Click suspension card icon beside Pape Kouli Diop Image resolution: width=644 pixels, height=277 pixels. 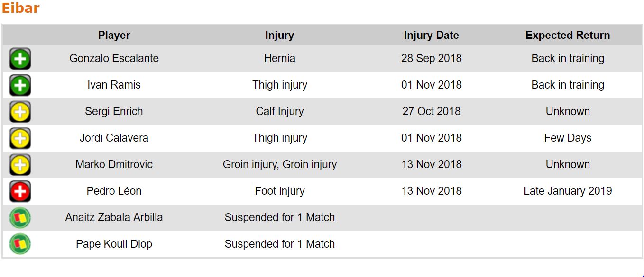coord(20,244)
